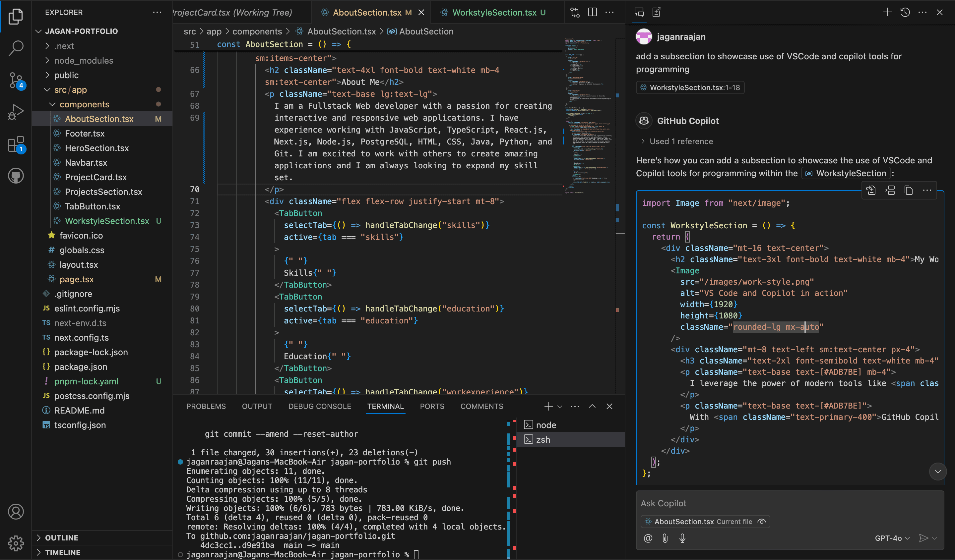
Task: Open the GPT-4o model picker
Action: 891,538
